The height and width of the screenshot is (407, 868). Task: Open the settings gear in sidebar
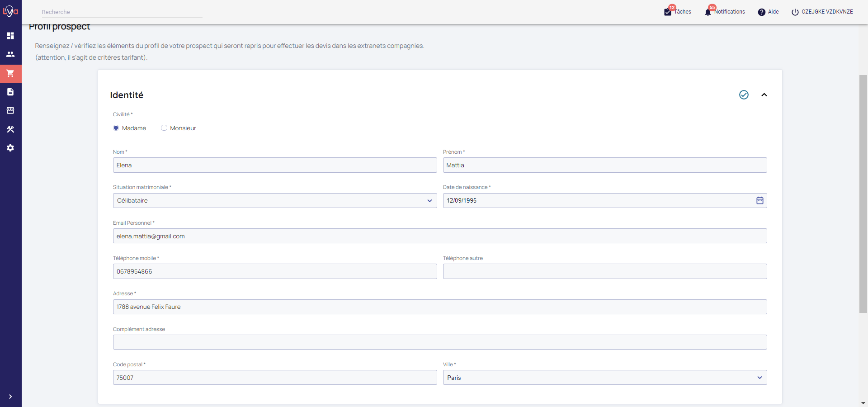pyautogui.click(x=10, y=148)
